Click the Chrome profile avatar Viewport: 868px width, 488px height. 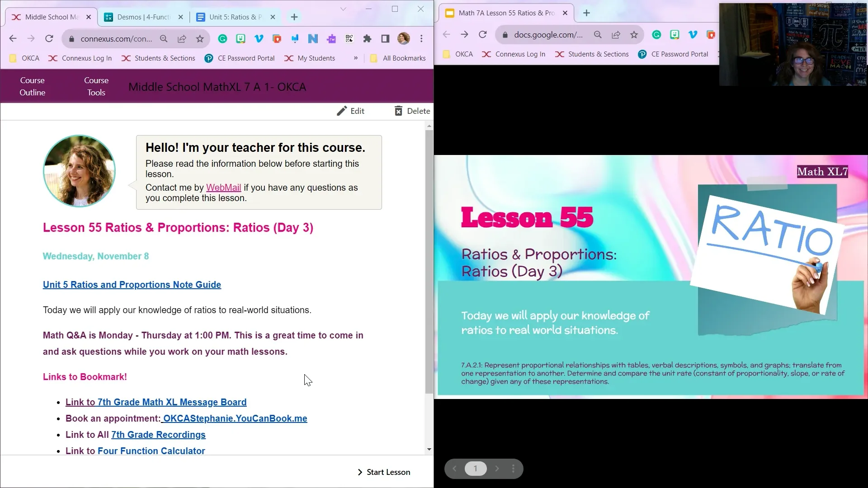(404, 39)
